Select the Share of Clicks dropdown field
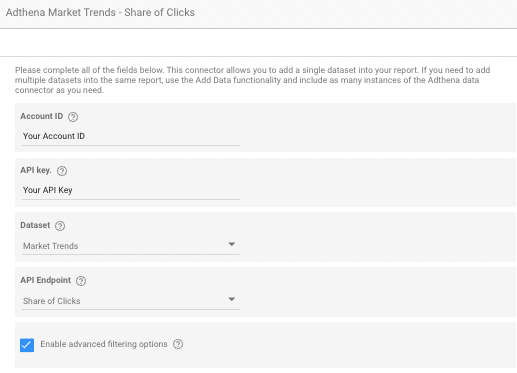The height and width of the screenshot is (373, 517). click(x=131, y=301)
